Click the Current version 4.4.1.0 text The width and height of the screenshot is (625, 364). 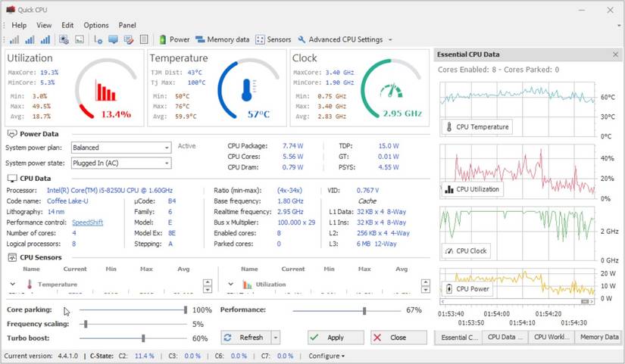(41, 356)
